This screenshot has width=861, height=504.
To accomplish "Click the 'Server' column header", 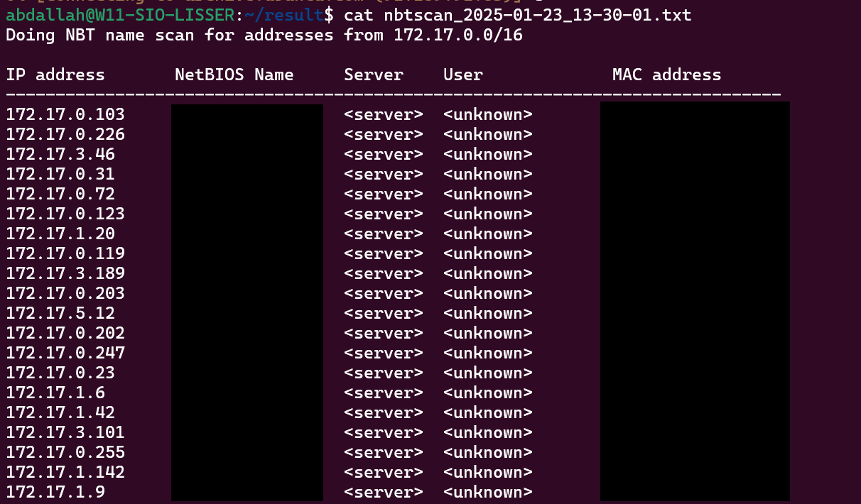I will click(374, 75).
